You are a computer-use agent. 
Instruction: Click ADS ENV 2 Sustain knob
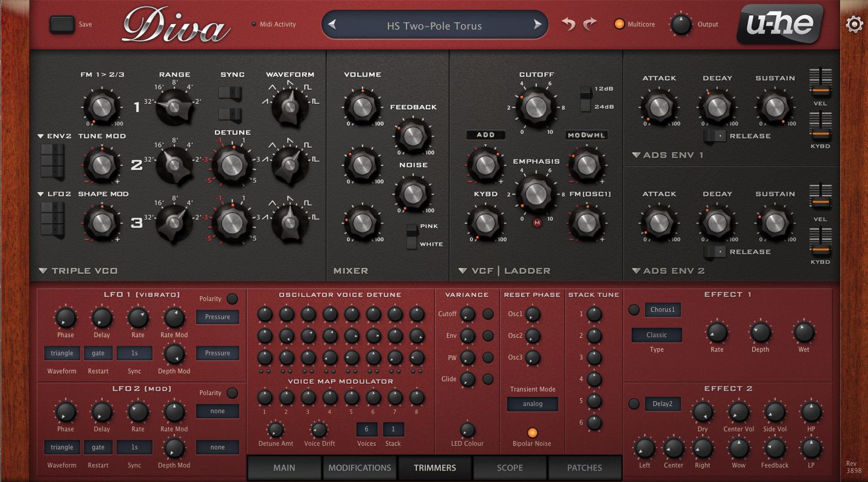tap(775, 223)
